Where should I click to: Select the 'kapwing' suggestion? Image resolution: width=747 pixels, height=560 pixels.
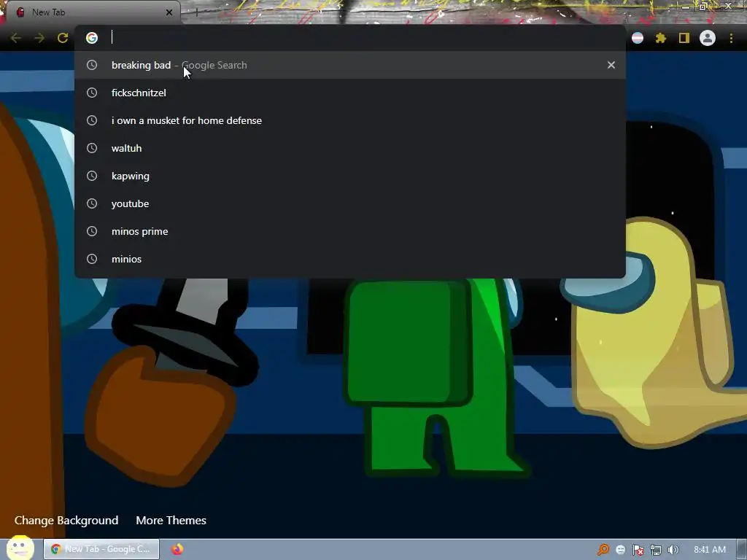350,176
